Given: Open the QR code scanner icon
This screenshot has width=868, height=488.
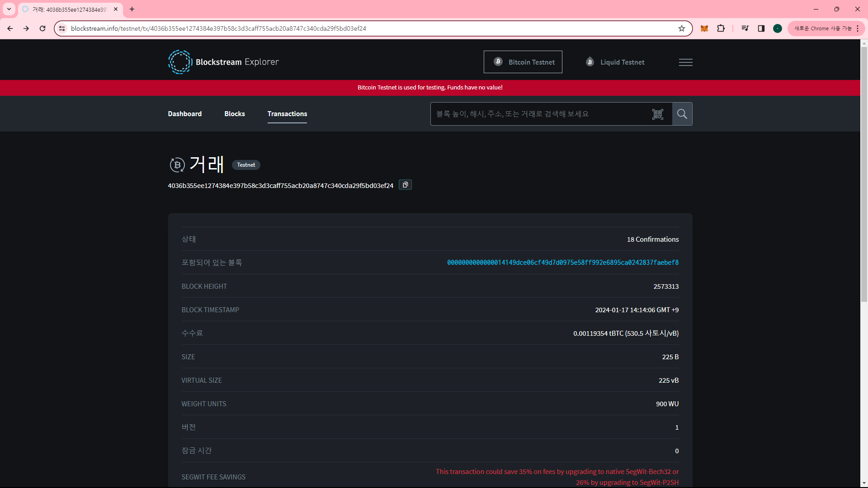Looking at the screenshot, I should point(658,114).
